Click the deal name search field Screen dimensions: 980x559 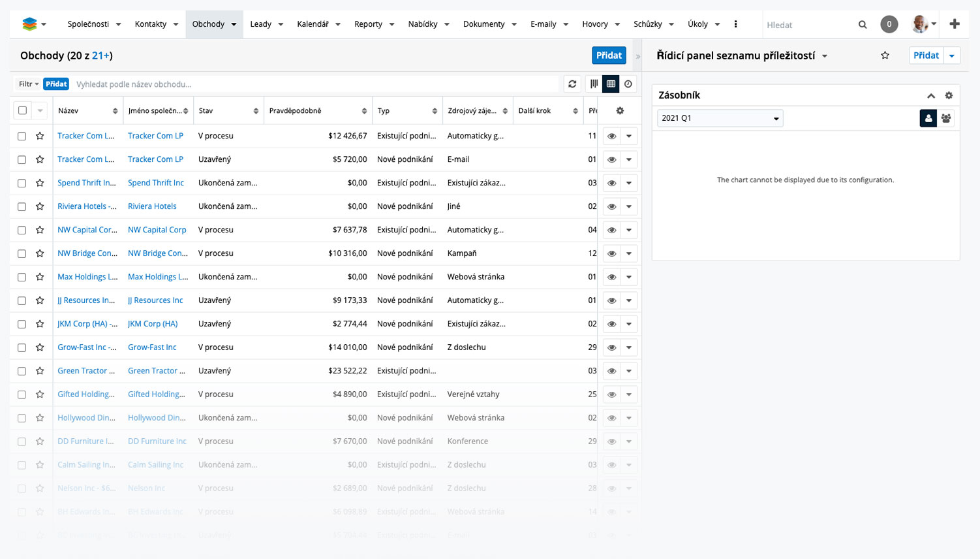[x=313, y=84]
